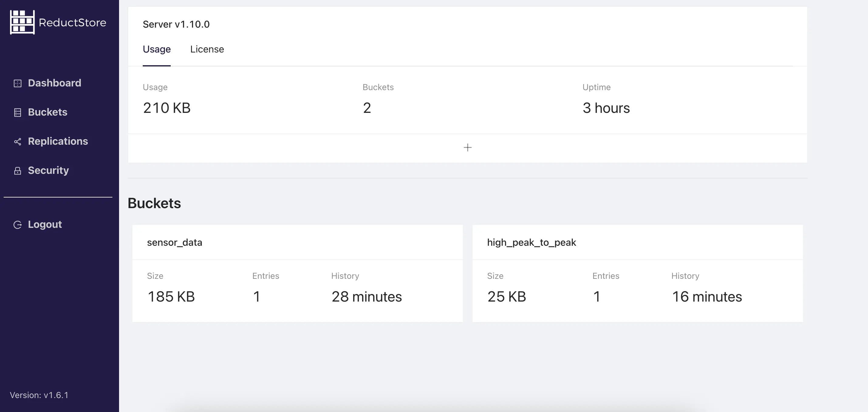Click the Dashboard sidebar icon
The height and width of the screenshot is (412, 868).
point(17,83)
